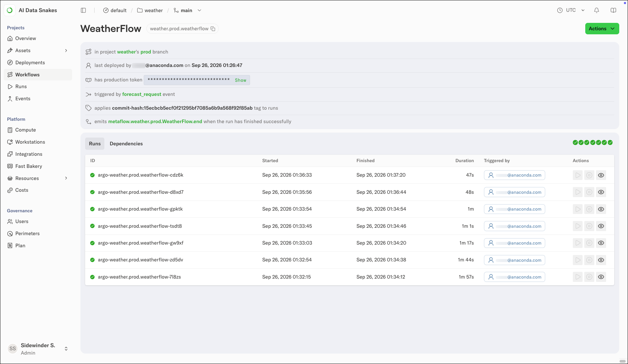Switch to the Dependencies tab
The height and width of the screenshot is (364, 628).
click(126, 144)
